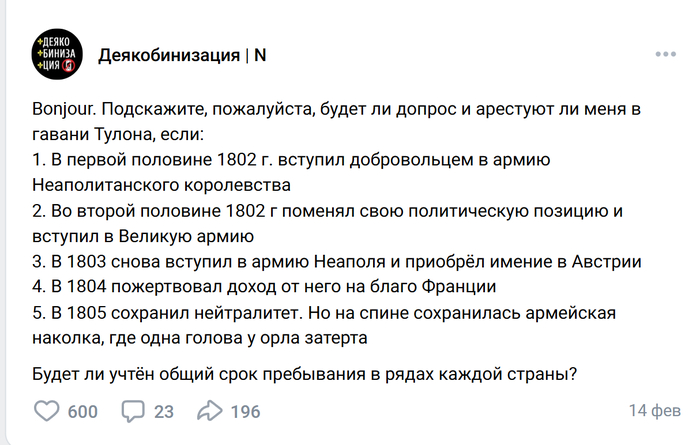Click the line 'гавани Тулона, если:'
This screenshot has height=445, width=700.
(118, 134)
